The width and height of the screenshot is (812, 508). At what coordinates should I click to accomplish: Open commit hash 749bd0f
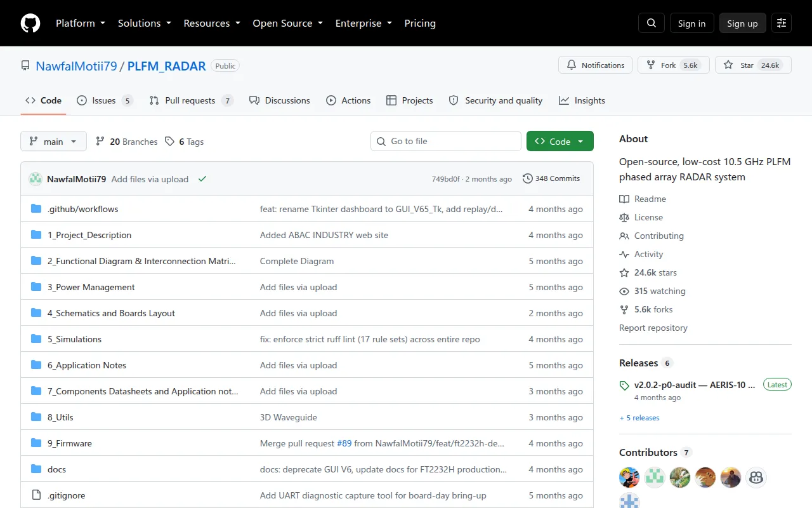click(x=445, y=179)
